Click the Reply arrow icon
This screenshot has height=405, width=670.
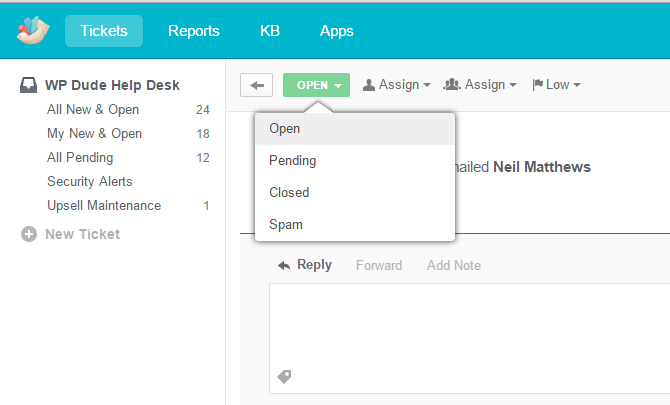click(x=284, y=266)
